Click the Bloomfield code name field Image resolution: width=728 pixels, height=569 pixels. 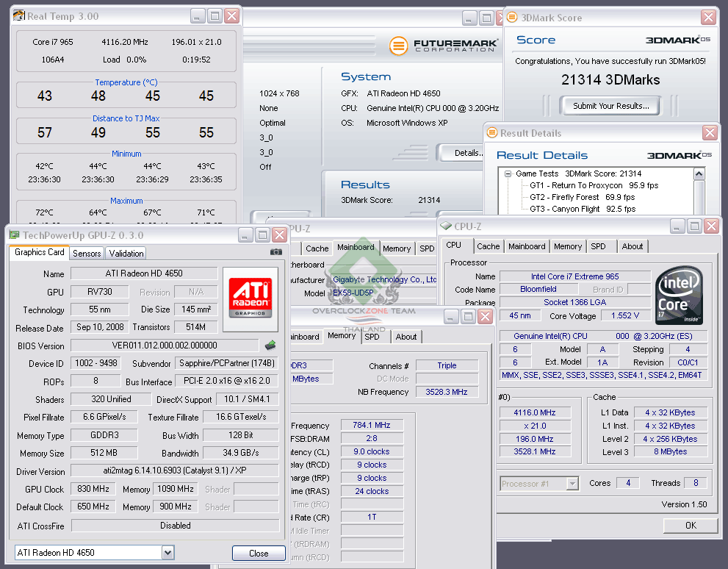[x=538, y=289]
